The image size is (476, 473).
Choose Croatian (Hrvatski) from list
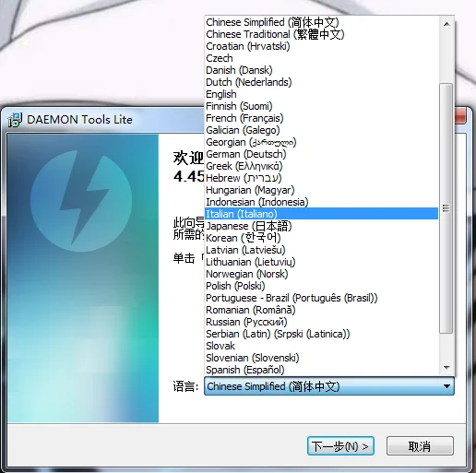(321, 46)
